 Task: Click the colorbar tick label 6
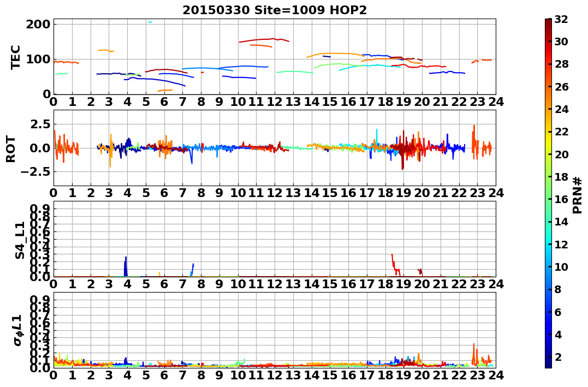pos(558,312)
